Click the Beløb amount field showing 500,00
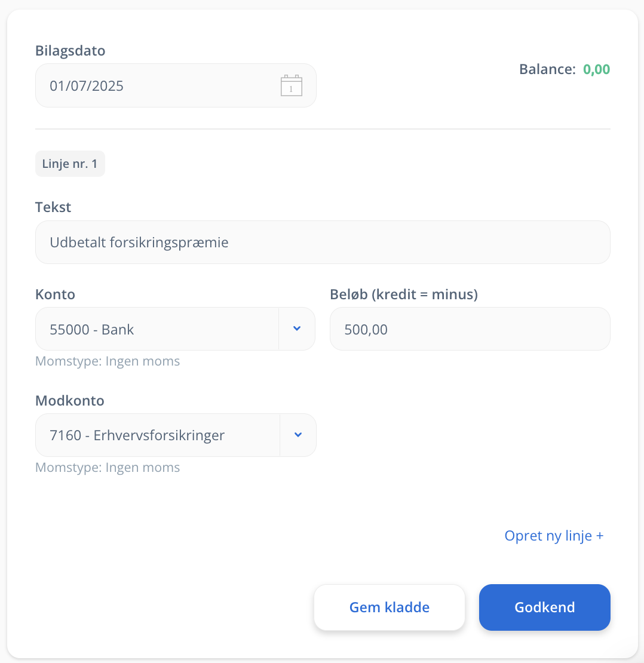Viewport: 644px width, 663px height. tap(470, 329)
